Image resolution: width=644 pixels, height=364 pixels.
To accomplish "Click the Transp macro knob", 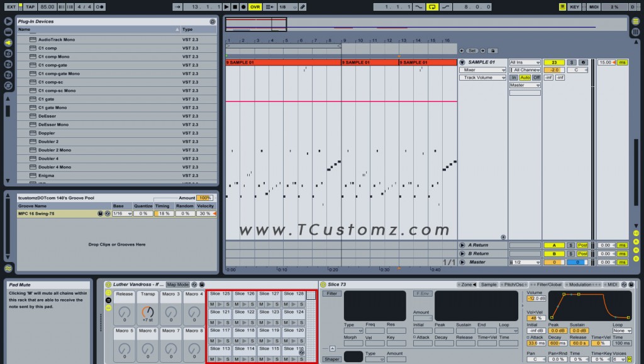I will click(147, 312).
